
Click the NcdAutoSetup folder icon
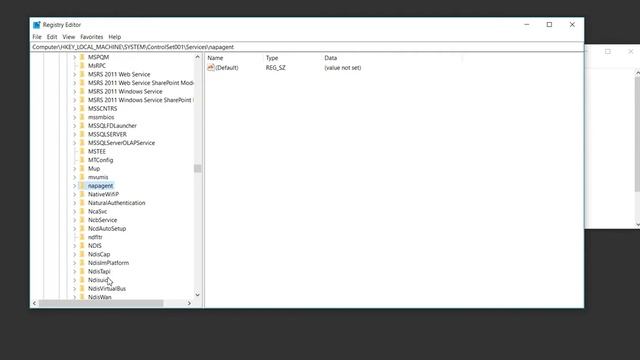click(82, 229)
